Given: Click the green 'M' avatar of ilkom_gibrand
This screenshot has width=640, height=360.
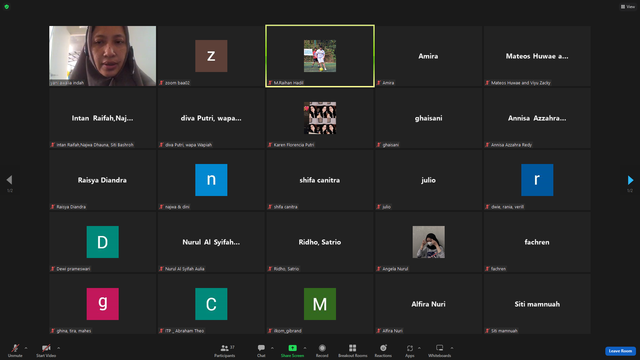Looking at the screenshot, I should [320, 304].
